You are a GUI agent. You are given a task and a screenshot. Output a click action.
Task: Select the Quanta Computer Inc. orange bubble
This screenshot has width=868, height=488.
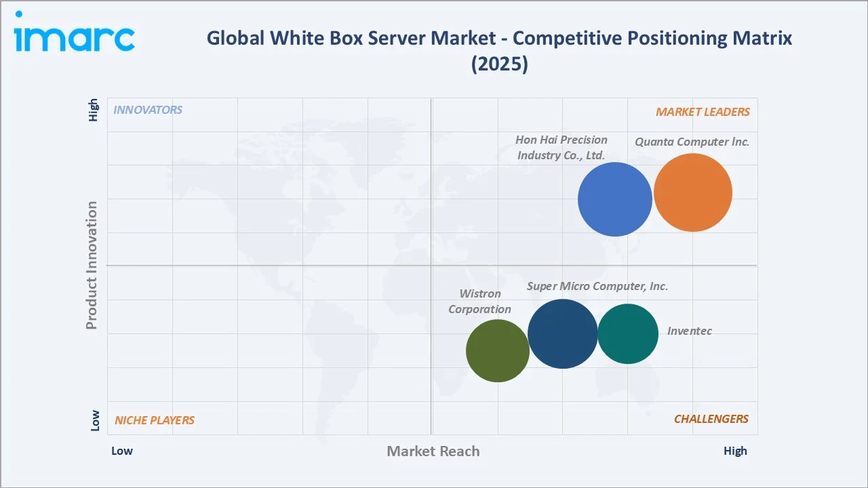(x=692, y=192)
